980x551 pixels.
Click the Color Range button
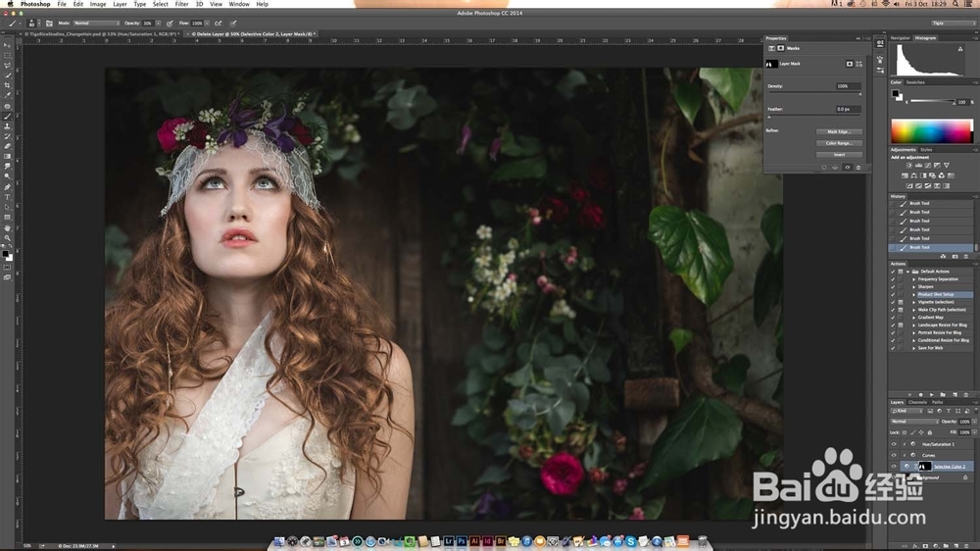[x=840, y=143]
